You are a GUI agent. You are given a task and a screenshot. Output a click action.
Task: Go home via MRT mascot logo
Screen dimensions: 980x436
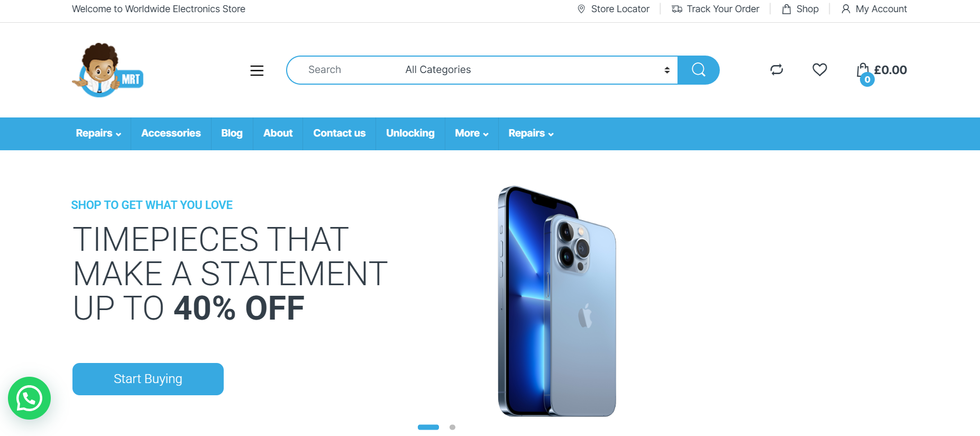click(108, 70)
